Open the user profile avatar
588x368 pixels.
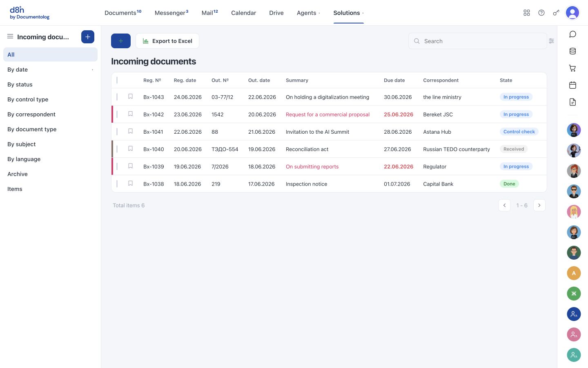coord(572,13)
